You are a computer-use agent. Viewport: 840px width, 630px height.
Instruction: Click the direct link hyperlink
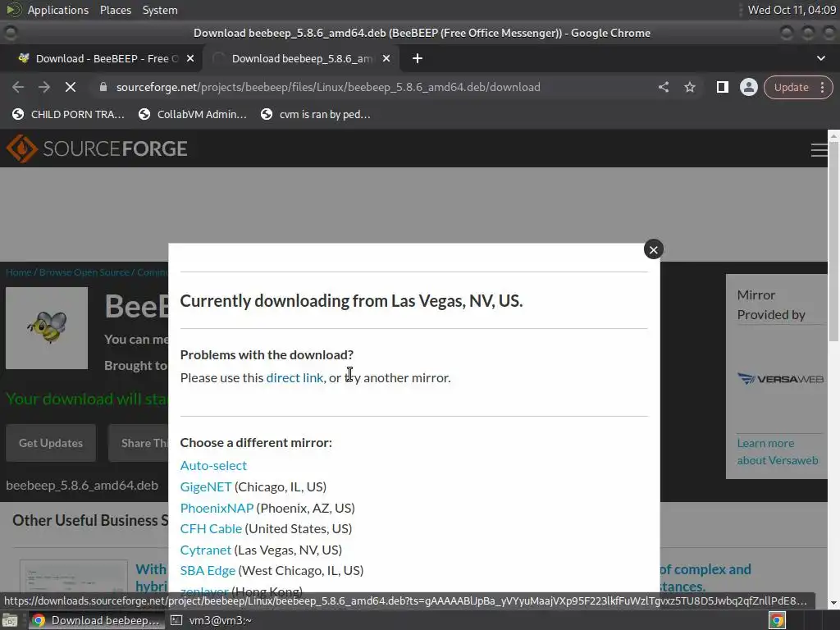[294, 377]
